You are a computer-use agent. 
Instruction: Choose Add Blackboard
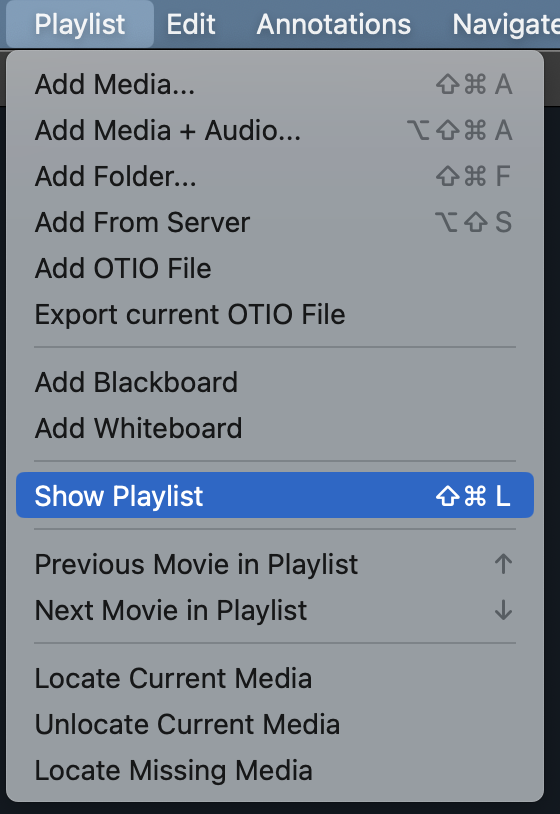(x=275, y=382)
